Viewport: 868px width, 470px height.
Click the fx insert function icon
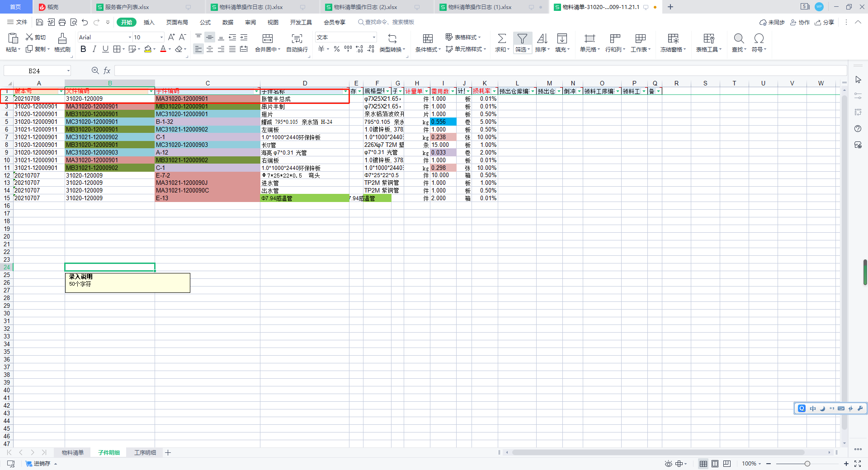coord(107,70)
